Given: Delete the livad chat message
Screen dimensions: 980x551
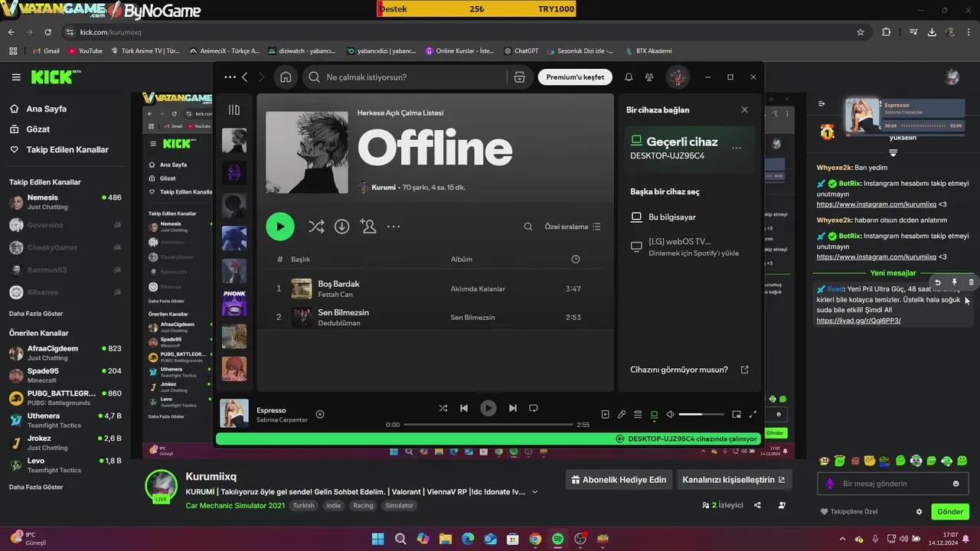Looking at the screenshot, I should 971,282.
